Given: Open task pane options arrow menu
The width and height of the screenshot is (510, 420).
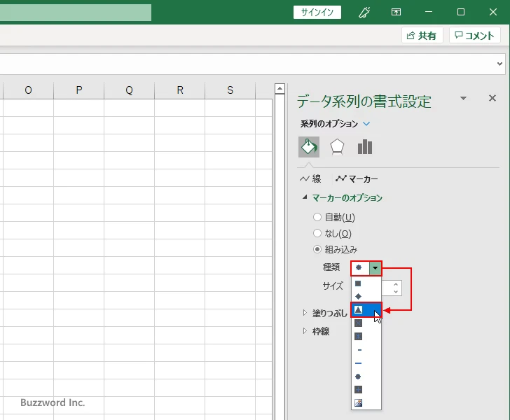Looking at the screenshot, I should [464, 98].
